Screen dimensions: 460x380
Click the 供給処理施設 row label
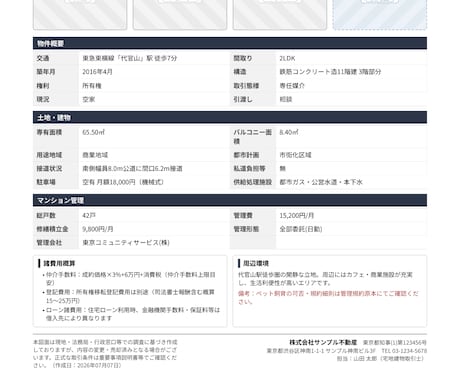253,182
